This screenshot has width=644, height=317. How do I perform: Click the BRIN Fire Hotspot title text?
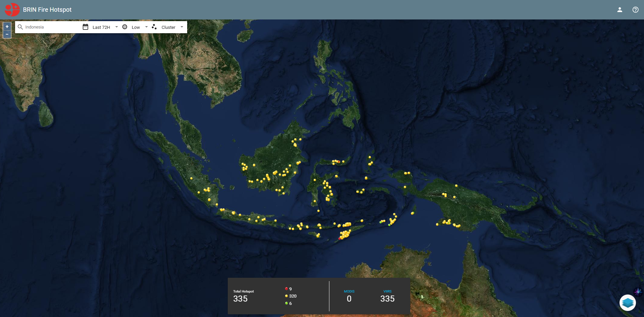tap(47, 10)
